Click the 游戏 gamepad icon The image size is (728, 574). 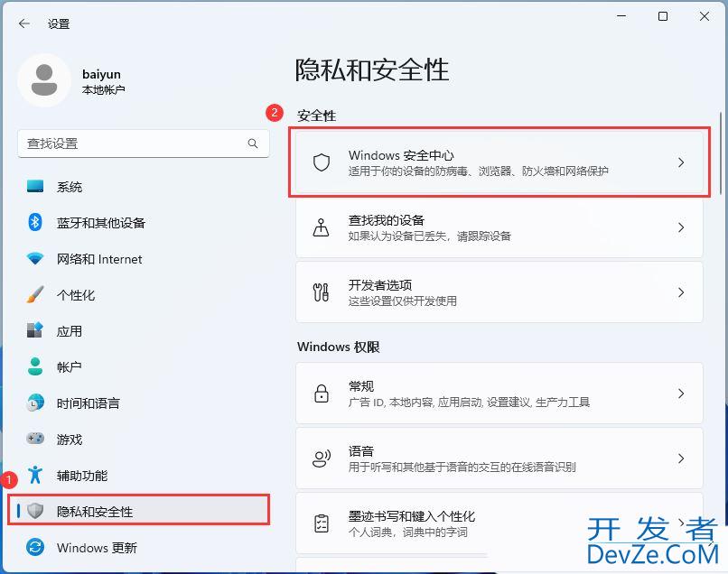[35, 439]
